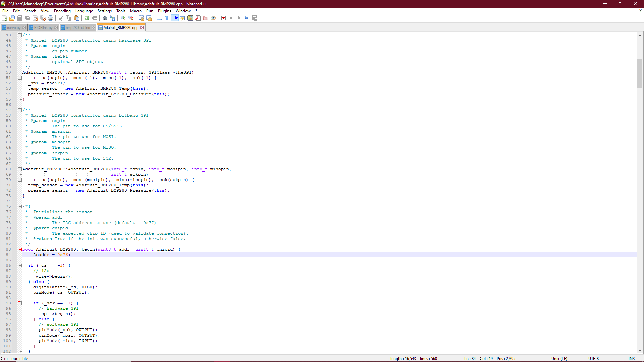644x362 pixels.
Task: Paste from clipboard toolbar icon
Action: pos(76,18)
